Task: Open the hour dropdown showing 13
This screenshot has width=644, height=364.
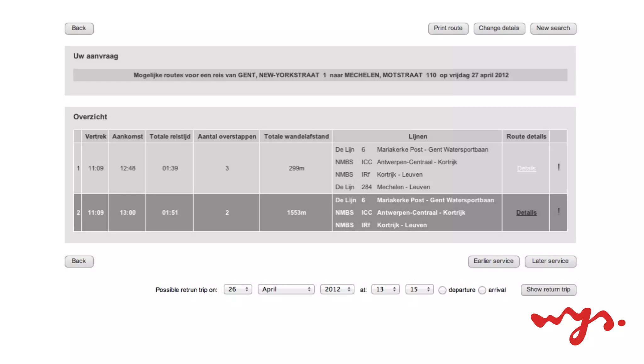Action: 385,289
